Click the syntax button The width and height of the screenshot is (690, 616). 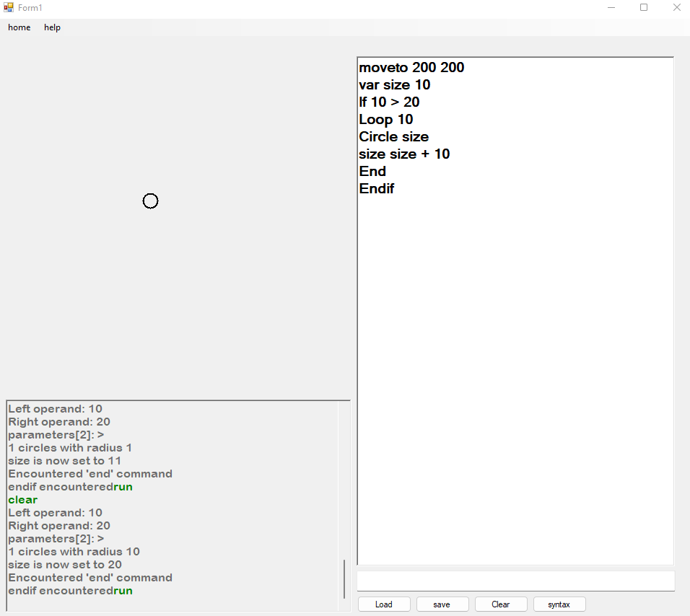tap(559, 604)
